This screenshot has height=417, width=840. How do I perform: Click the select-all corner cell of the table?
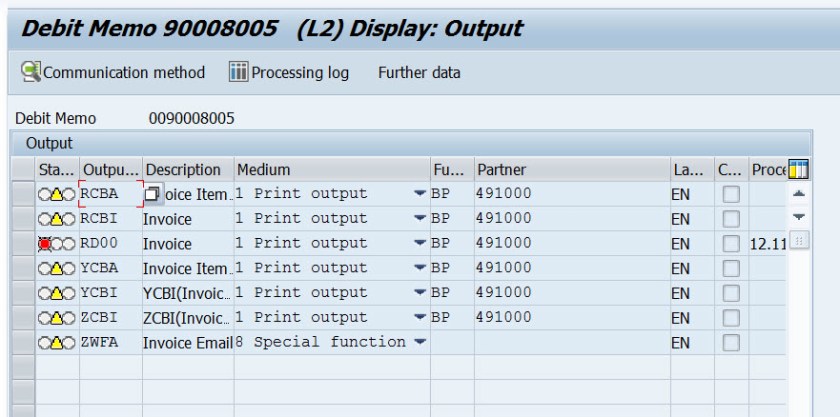23,169
